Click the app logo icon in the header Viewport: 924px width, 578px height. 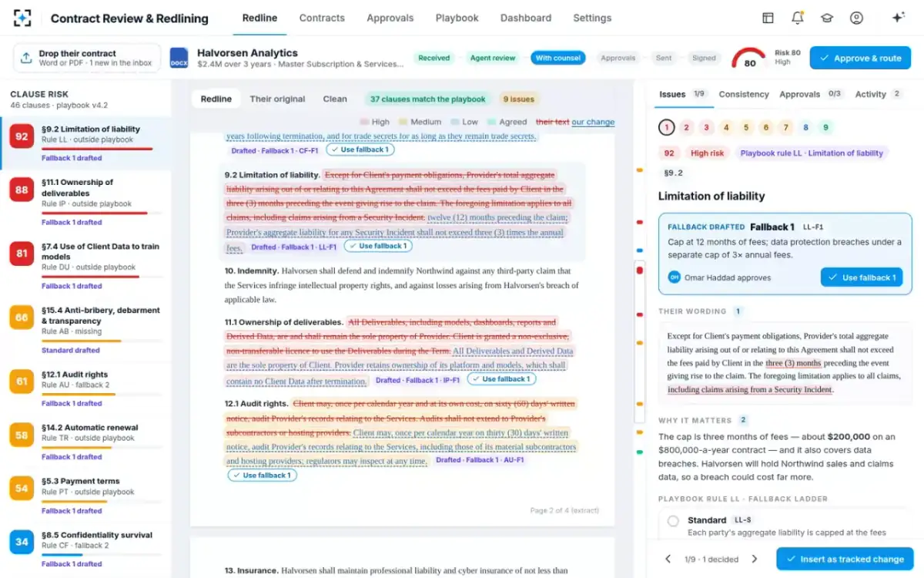(x=23, y=18)
